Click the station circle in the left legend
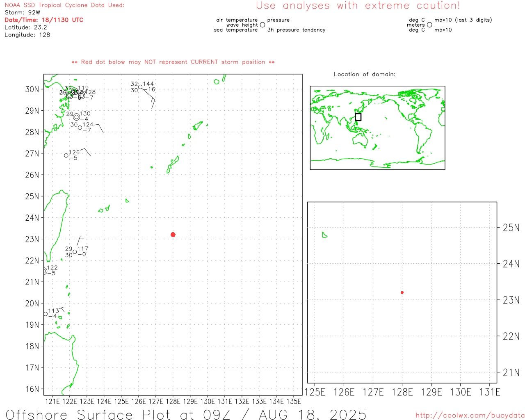This screenshot has height=420, width=525. (262, 25)
